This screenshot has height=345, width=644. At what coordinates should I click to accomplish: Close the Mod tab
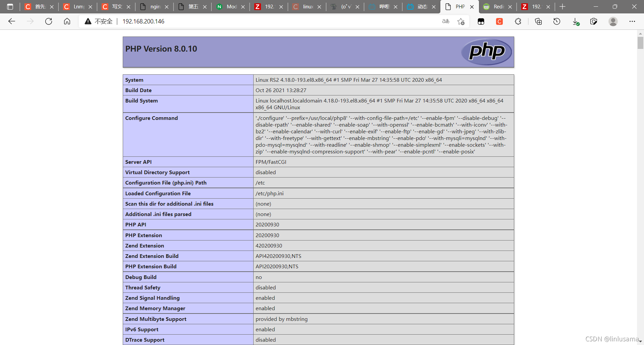click(243, 7)
